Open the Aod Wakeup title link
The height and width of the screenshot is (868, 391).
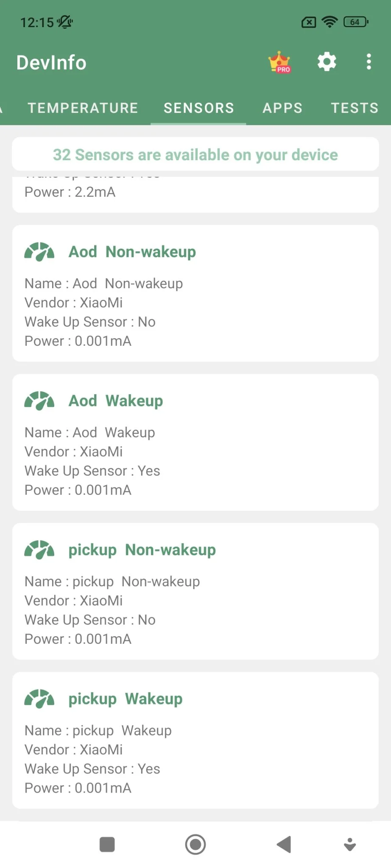pos(116,401)
